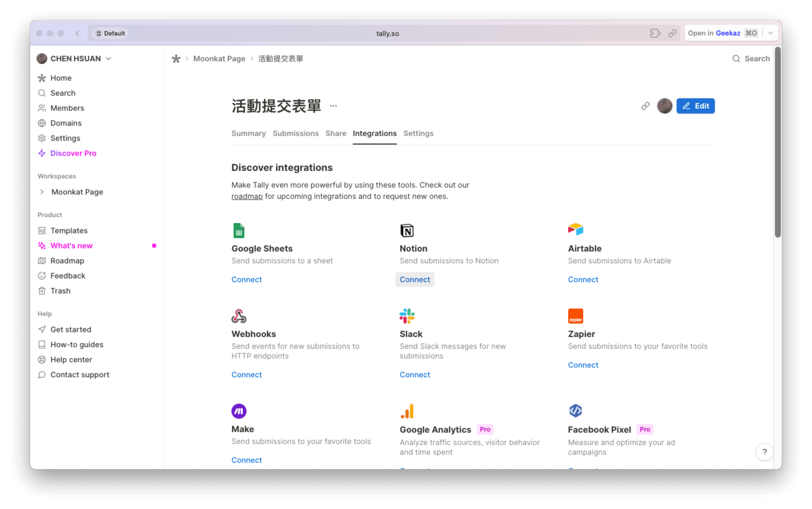
Task: Click the copy form link icon beside avatar
Action: coord(645,106)
